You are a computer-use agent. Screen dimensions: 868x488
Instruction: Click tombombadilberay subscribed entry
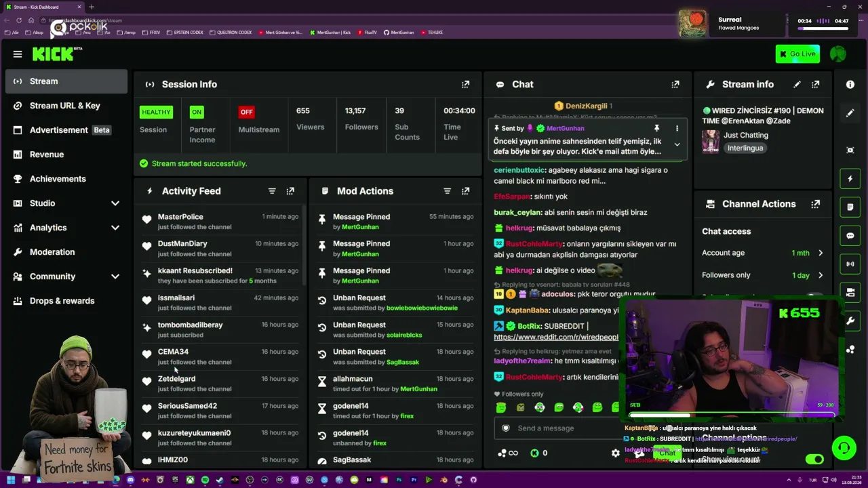220,329
